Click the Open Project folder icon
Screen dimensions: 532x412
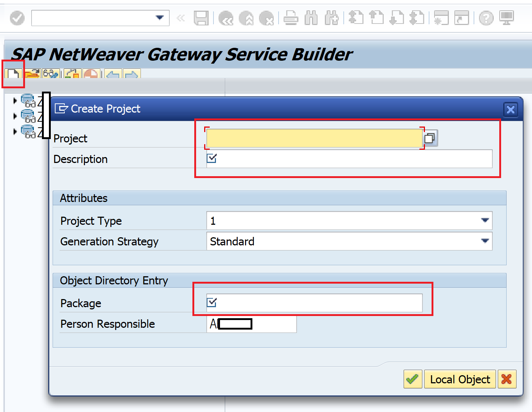pos(32,74)
